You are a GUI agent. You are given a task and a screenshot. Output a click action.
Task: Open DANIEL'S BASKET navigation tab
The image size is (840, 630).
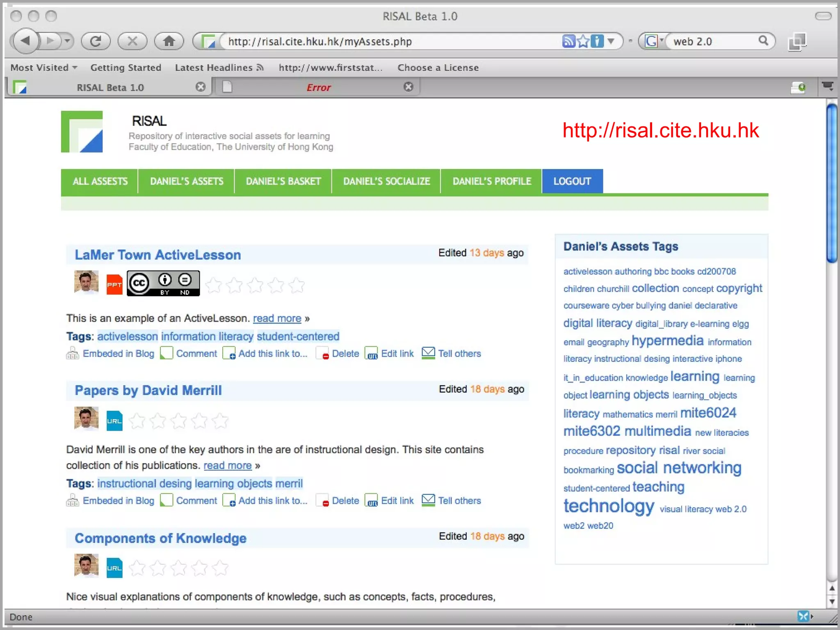[283, 181]
